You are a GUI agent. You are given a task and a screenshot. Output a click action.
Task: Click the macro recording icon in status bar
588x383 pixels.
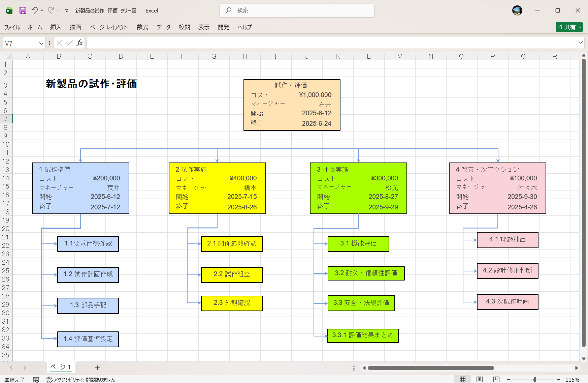pos(36,379)
